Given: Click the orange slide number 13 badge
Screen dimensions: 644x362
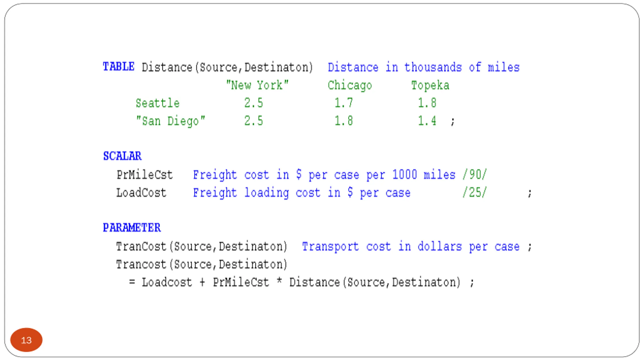Looking at the screenshot, I should 26,340.
